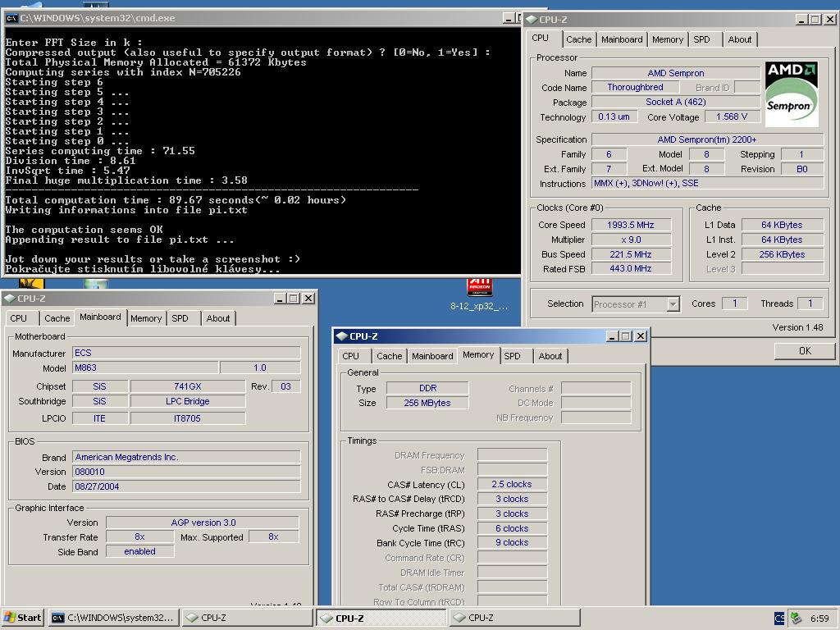Click the Core Voltage value 1.568 V
Screen dimensions: 840x630
pos(731,116)
